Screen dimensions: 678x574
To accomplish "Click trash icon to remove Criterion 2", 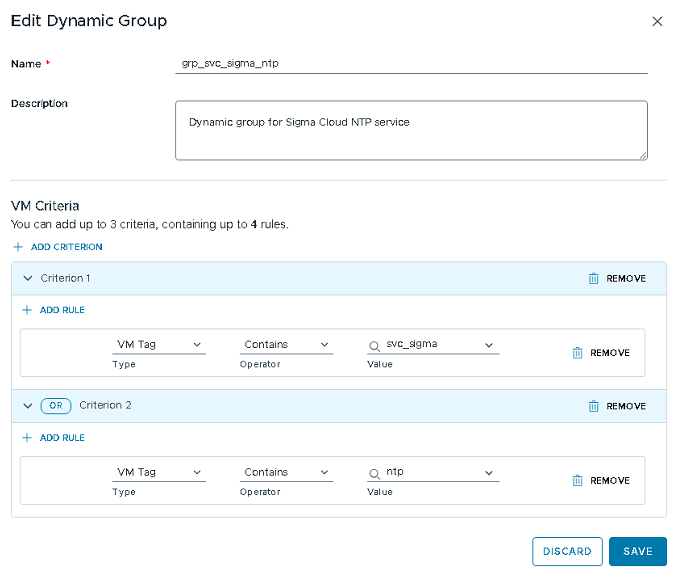I will pyautogui.click(x=594, y=407).
